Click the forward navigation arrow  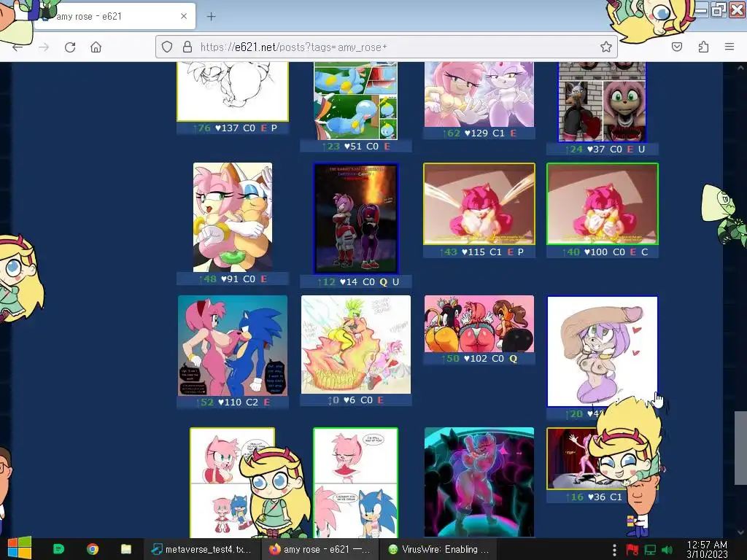(44, 47)
